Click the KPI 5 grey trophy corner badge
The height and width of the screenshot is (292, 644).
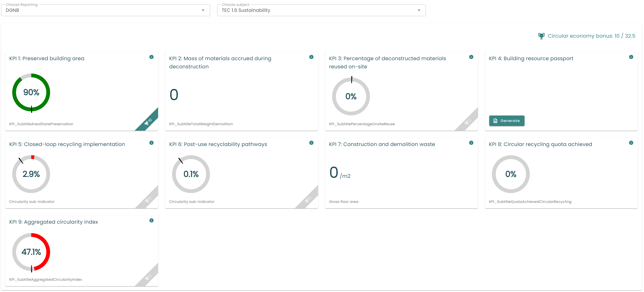click(149, 199)
